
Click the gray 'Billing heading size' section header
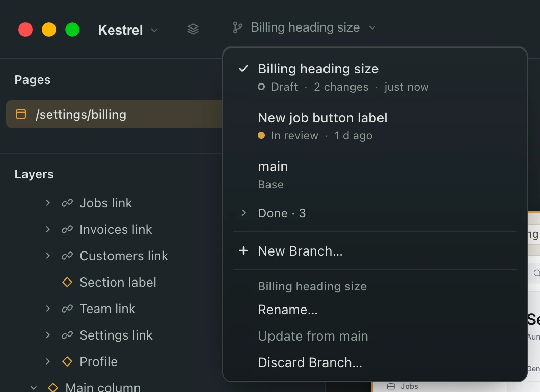(x=312, y=286)
